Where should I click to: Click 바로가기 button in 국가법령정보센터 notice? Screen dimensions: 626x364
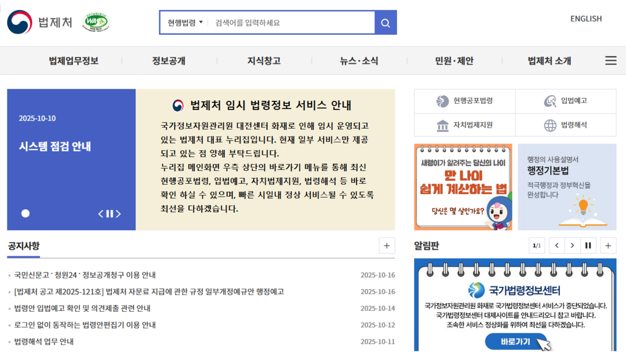pos(515,342)
